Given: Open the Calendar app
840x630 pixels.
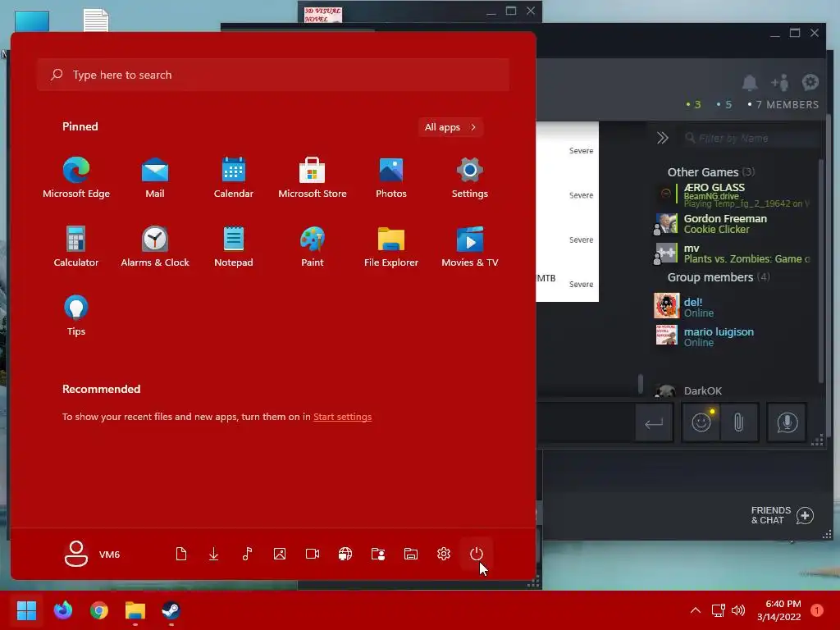Looking at the screenshot, I should tap(234, 178).
